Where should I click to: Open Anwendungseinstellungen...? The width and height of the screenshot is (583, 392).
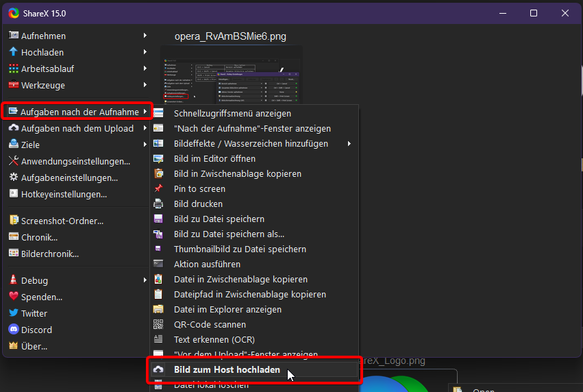tap(75, 161)
